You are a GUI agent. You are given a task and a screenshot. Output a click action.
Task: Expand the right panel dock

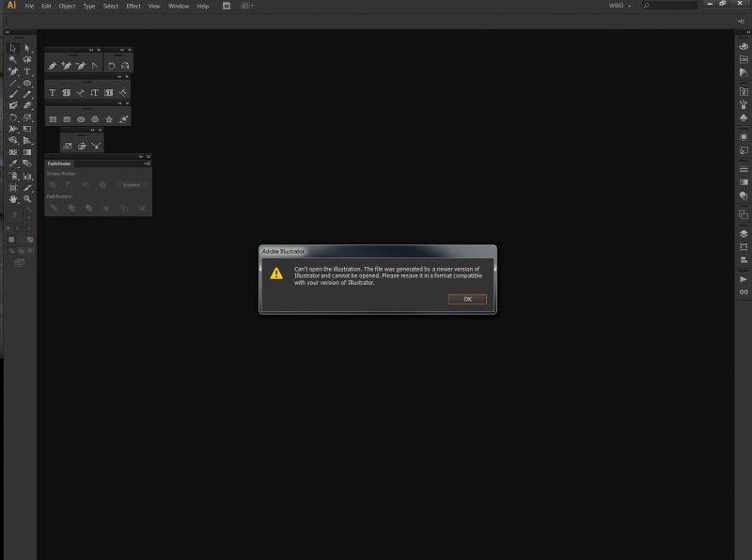tap(747, 32)
